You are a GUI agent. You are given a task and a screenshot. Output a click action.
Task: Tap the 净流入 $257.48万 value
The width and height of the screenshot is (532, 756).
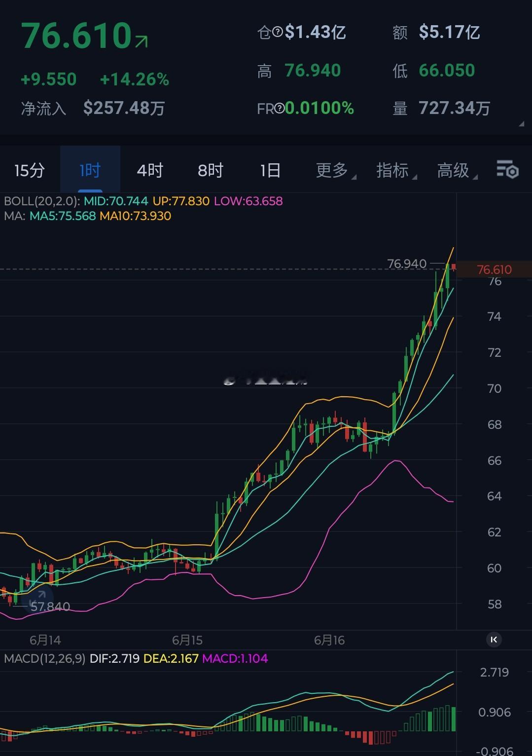(x=124, y=108)
